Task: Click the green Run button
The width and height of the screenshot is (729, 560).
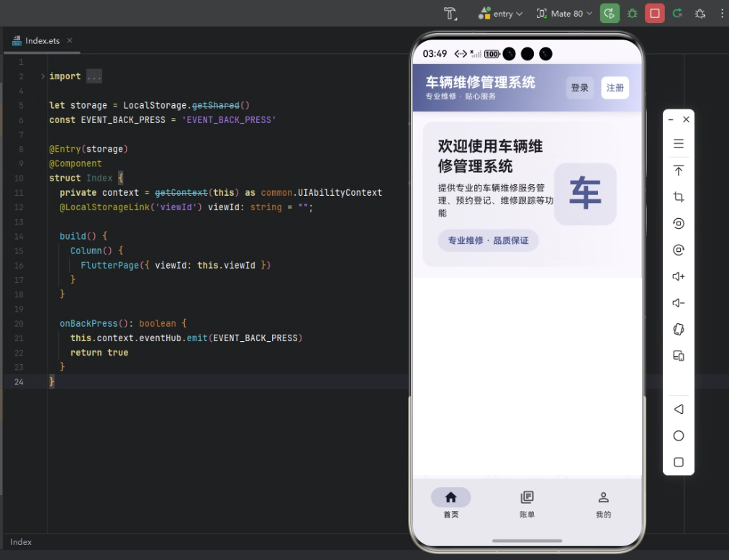Action: tap(610, 14)
